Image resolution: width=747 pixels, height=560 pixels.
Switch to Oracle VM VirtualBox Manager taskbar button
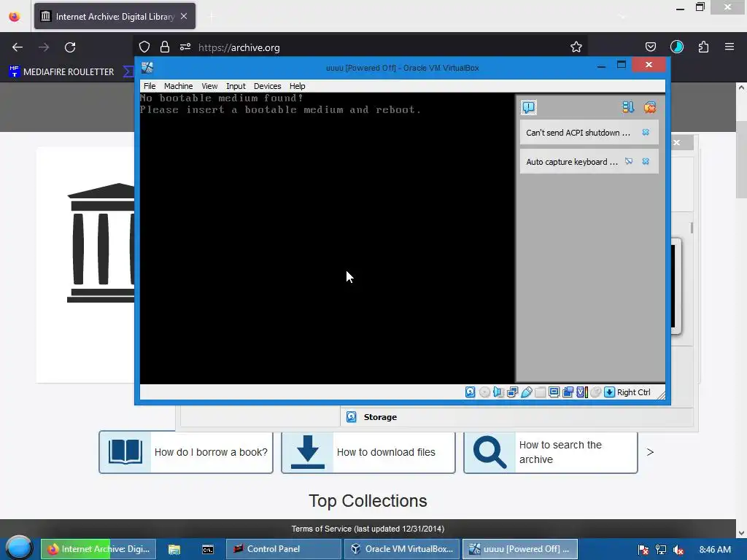tap(402, 549)
